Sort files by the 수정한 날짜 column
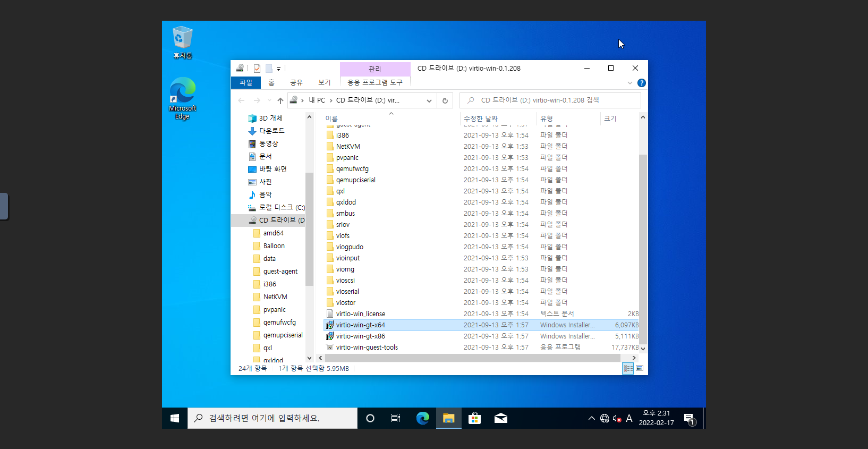This screenshot has height=449, width=868. pos(481,118)
